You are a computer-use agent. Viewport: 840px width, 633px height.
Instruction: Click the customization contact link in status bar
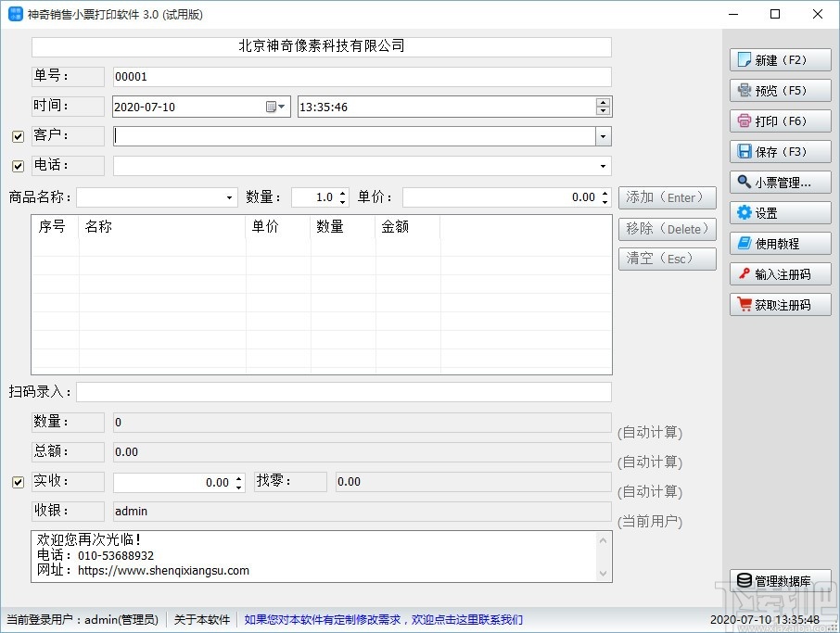384,620
